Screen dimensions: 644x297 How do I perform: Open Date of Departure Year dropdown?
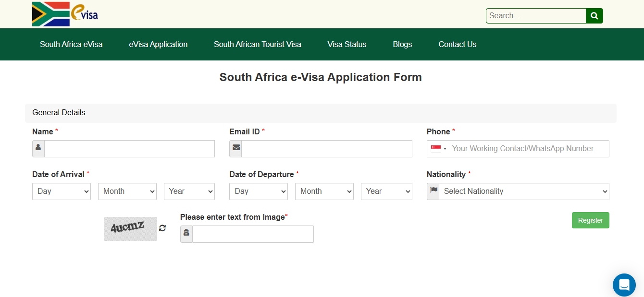click(386, 191)
